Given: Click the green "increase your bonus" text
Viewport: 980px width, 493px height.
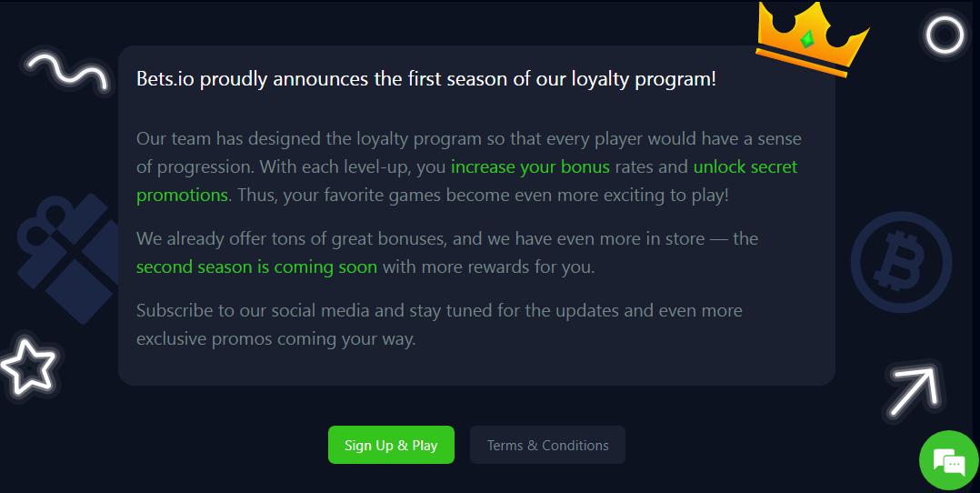Looking at the screenshot, I should pyautogui.click(x=530, y=167).
